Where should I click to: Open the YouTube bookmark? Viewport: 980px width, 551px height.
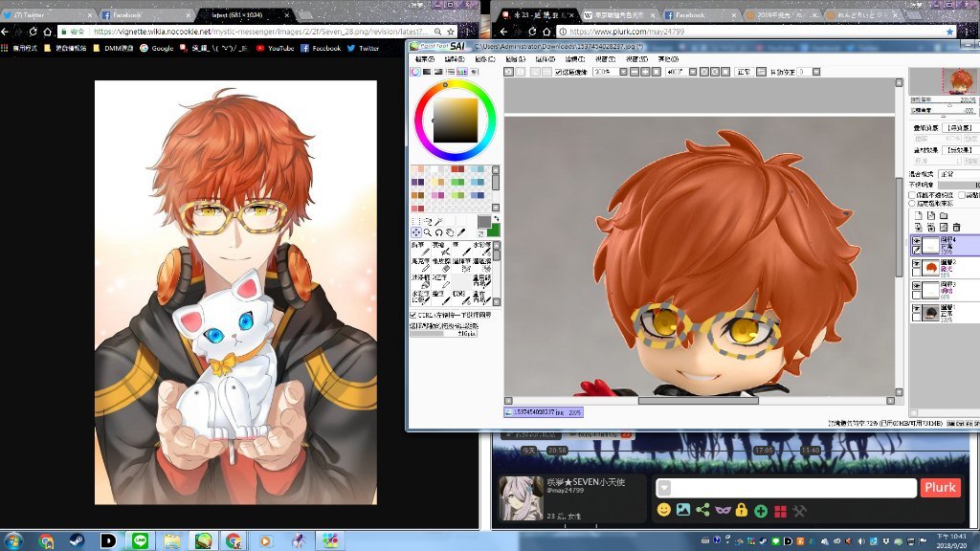pos(275,48)
